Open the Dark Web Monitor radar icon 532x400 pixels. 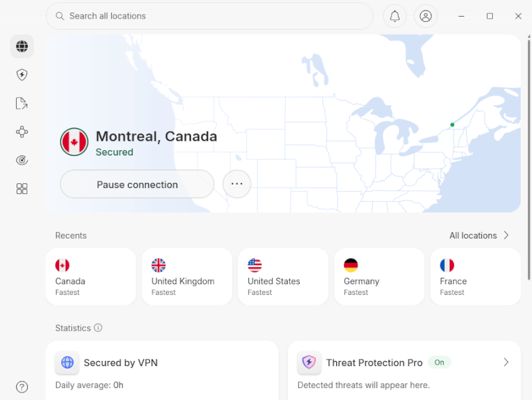coord(22,160)
